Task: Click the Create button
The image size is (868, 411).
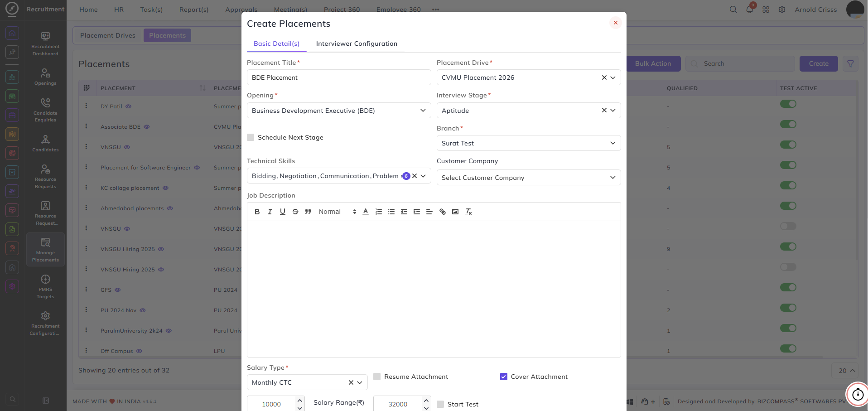Action: 819,63
